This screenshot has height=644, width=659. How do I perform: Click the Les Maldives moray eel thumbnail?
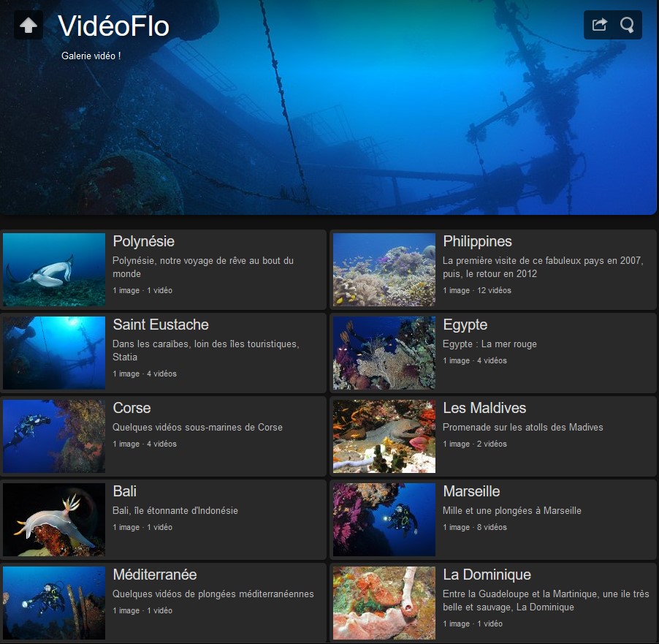[384, 436]
